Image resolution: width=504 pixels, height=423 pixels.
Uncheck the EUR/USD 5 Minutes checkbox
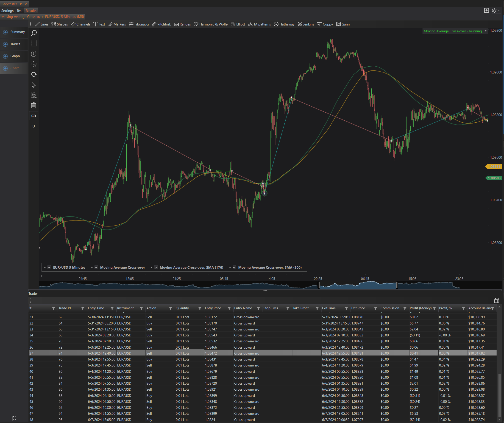49,267
